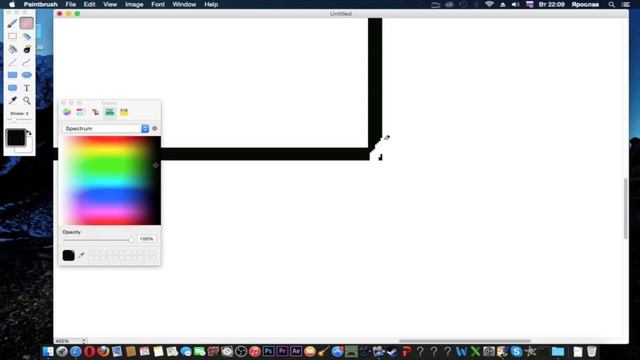Select the Eyedropper tool in tool palette

pos(12,100)
